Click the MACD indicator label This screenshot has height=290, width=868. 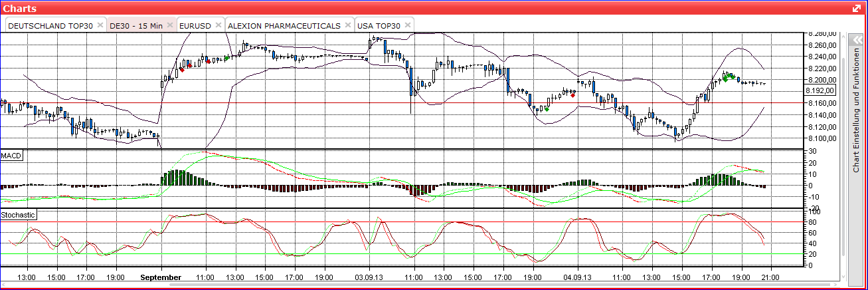pos(11,156)
